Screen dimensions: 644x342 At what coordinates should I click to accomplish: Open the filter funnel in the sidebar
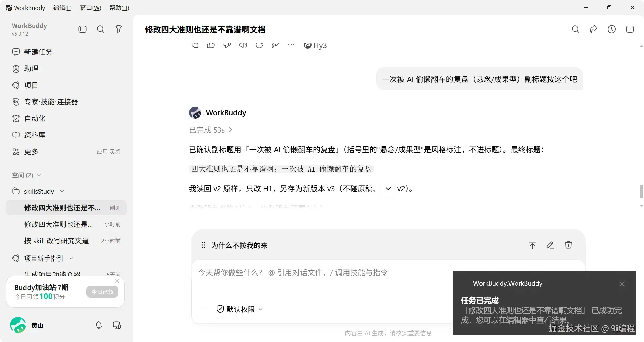(x=119, y=29)
